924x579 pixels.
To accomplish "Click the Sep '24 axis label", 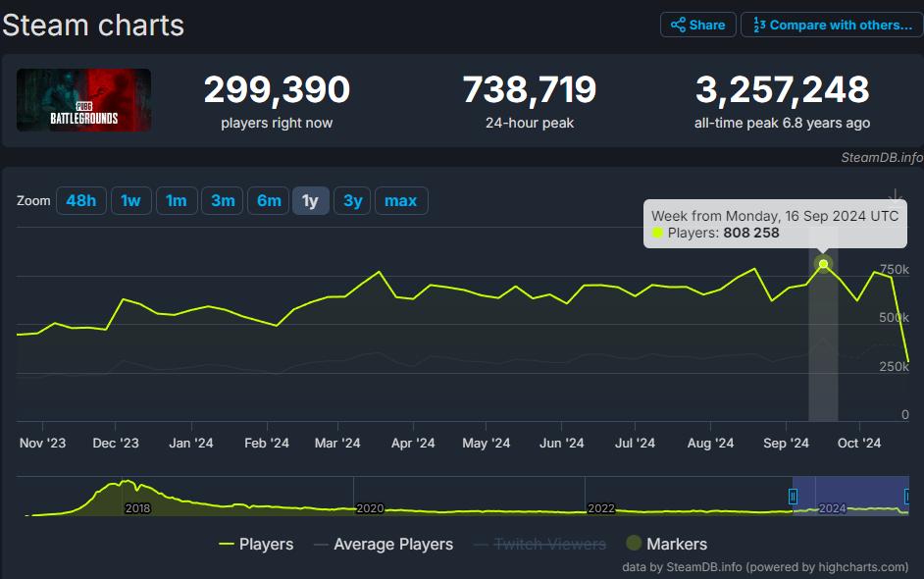I will [786, 443].
